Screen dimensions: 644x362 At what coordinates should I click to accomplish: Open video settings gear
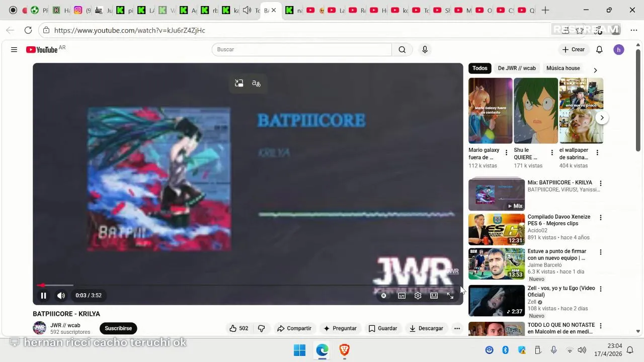pyautogui.click(x=418, y=296)
